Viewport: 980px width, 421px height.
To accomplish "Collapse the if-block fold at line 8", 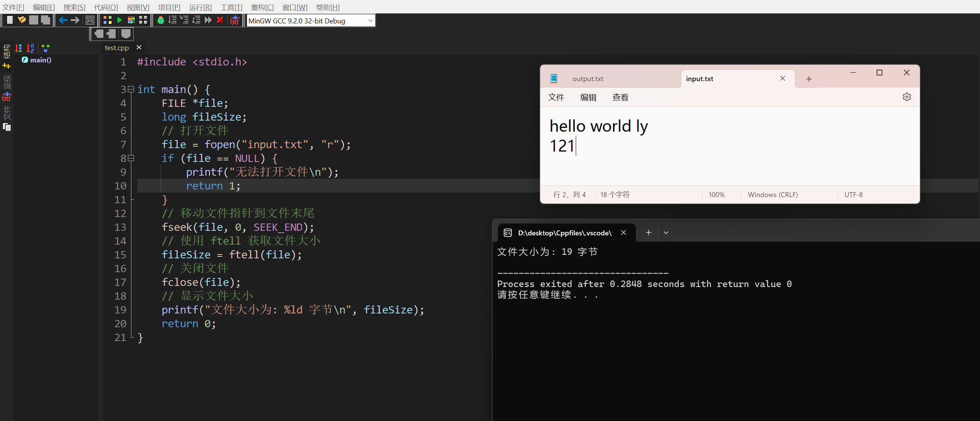I will pyautogui.click(x=131, y=158).
